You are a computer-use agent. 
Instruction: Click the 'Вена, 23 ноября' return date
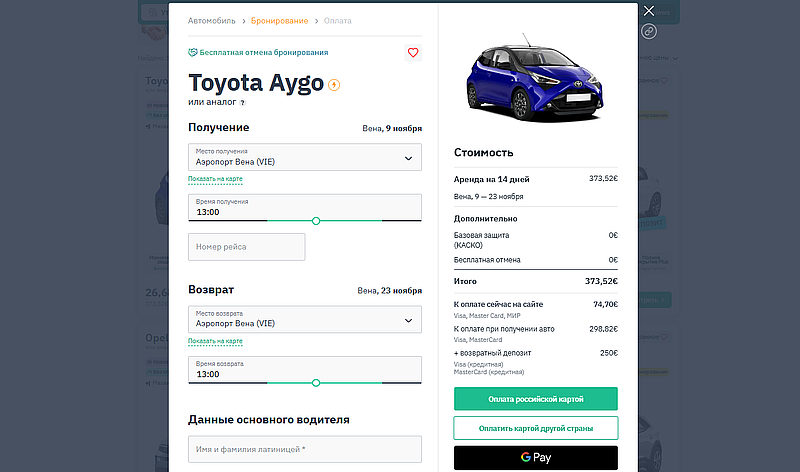(390, 291)
